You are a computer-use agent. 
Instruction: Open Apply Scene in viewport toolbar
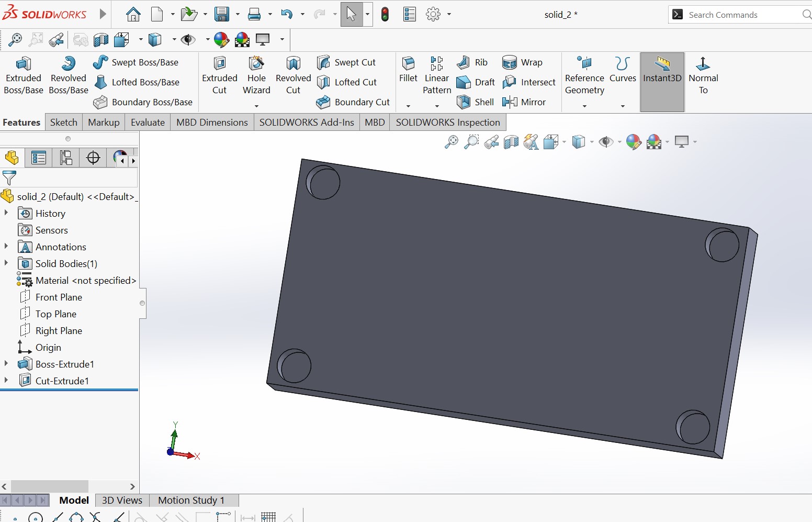coord(654,142)
